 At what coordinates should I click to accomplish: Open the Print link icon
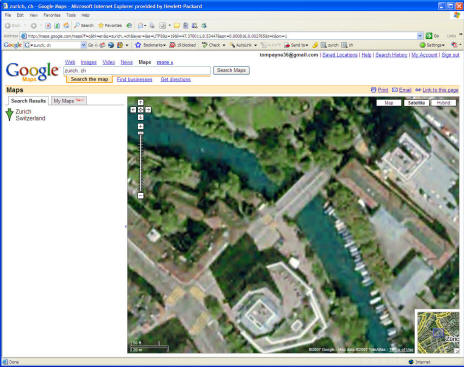coord(373,90)
